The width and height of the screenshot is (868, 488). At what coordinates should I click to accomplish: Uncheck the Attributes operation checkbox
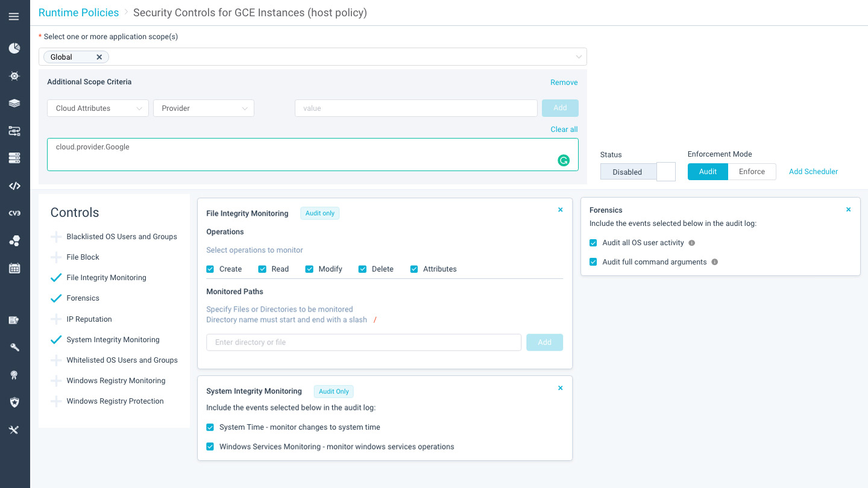pyautogui.click(x=414, y=269)
